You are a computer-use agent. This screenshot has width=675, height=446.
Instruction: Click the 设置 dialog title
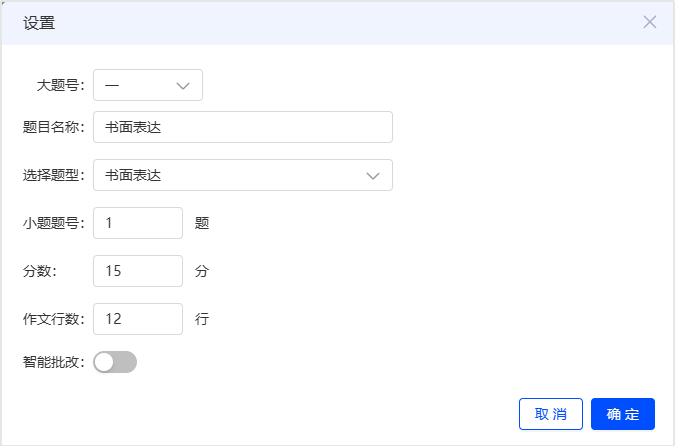(x=39, y=23)
